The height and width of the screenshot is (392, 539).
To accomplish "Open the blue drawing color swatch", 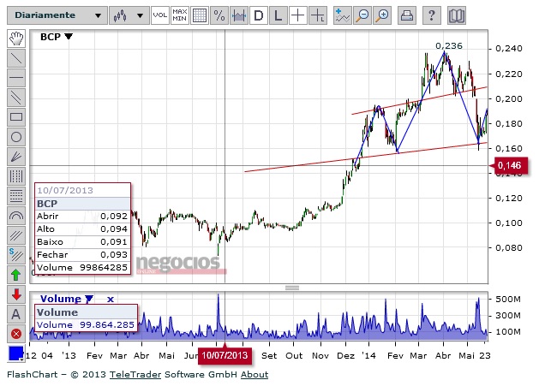I will (x=15, y=353).
